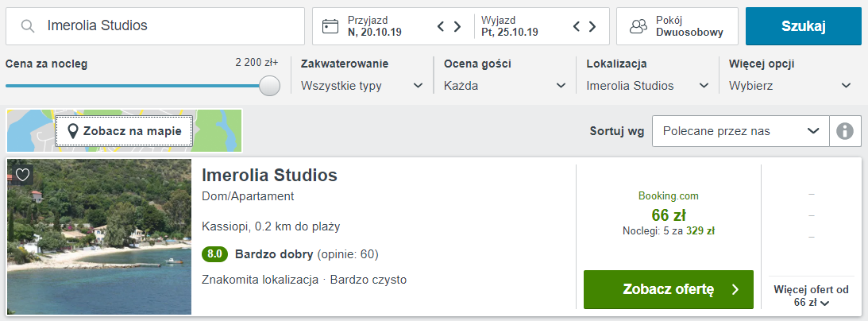Click the price per night slider handle

pos(269,86)
